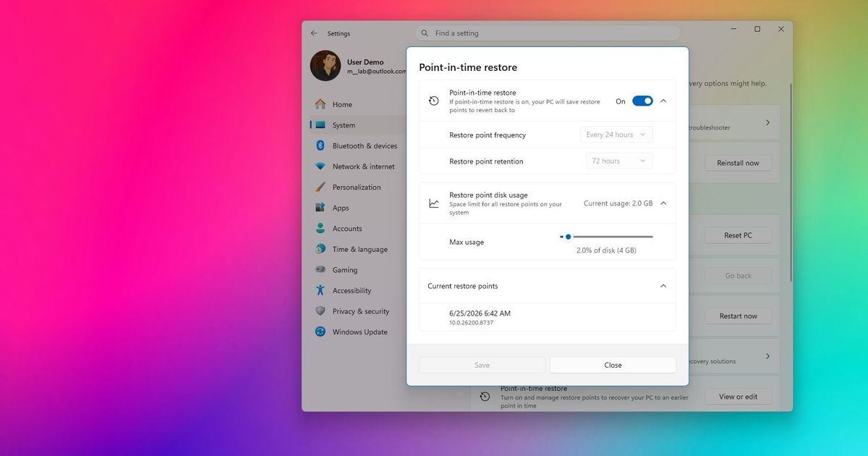Open the Restore point frequency dropdown
868x456 pixels.
click(x=616, y=135)
